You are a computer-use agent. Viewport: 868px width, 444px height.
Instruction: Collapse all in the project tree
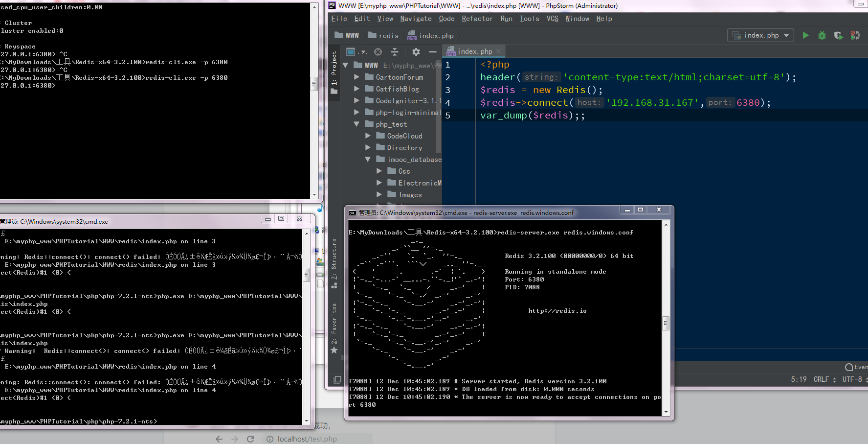(x=395, y=51)
